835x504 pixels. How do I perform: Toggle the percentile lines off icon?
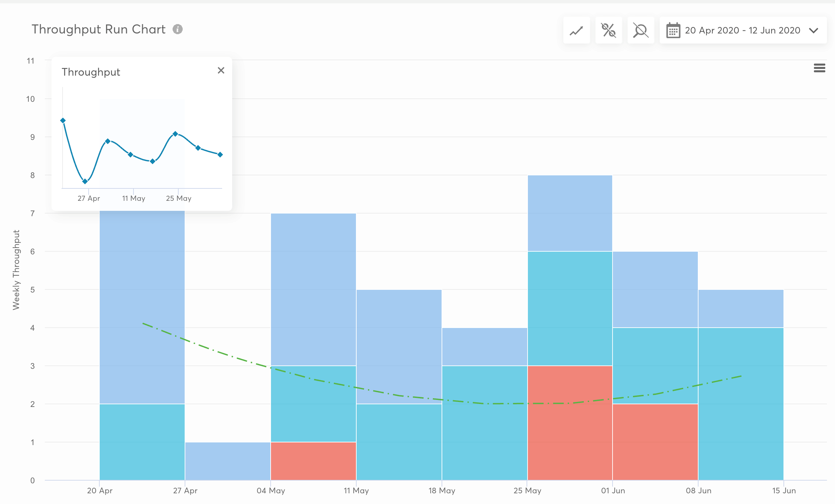pyautogui.click(x=608, y=30)
